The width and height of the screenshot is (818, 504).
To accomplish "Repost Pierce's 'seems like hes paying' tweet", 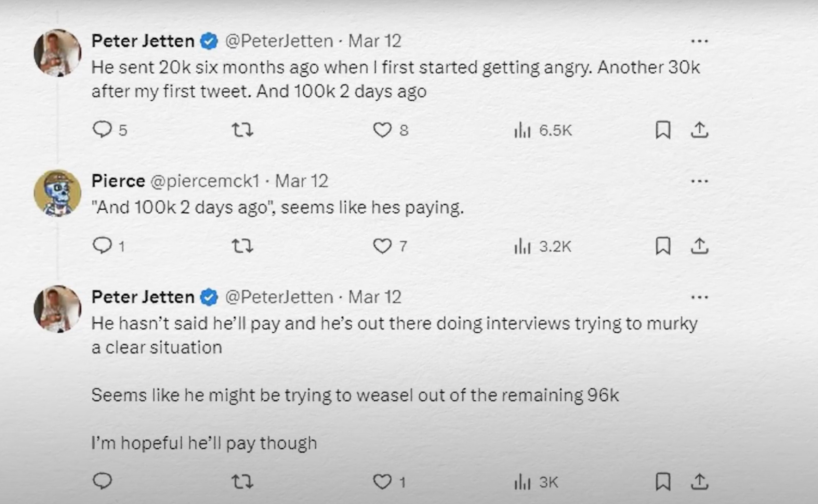I will (242, 246).
